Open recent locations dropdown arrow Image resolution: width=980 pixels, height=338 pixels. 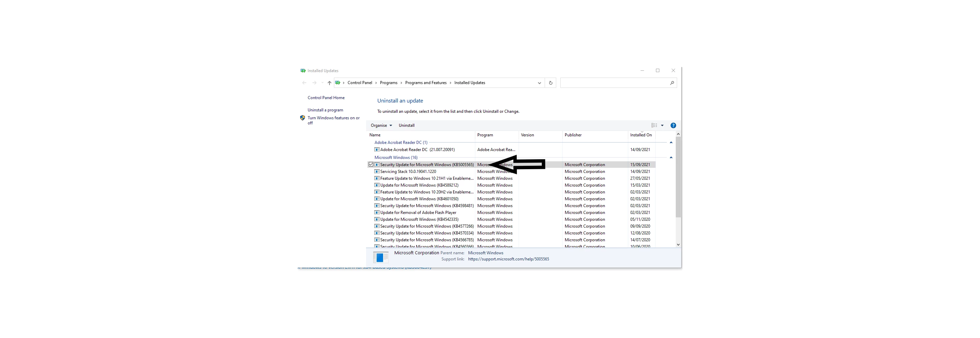322,83
